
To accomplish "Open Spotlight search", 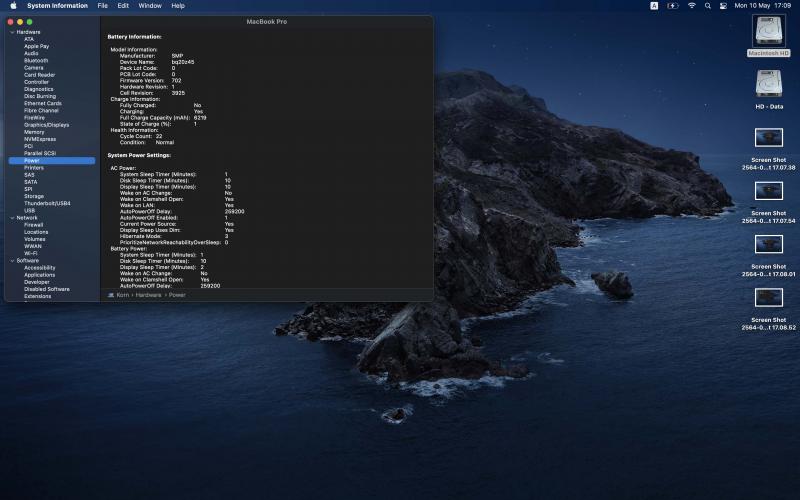I will tap(708, 6).
